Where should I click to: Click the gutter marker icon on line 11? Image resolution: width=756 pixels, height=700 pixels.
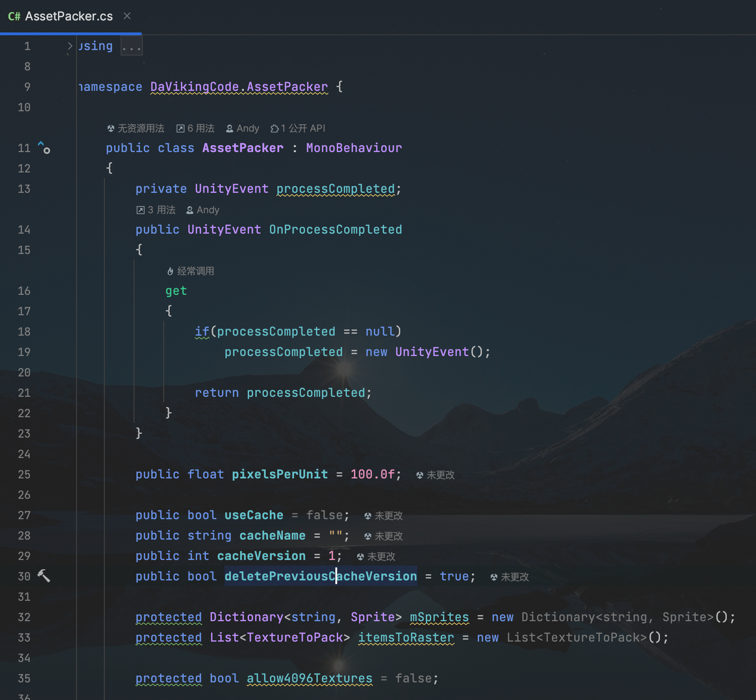[44, 148]
